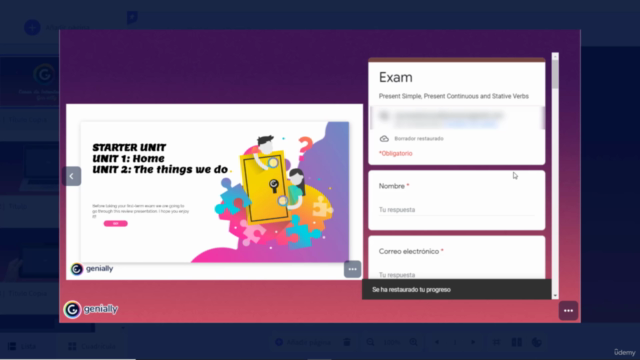The height and width of the screenshot is (360, 640).
Task: Click the form's vertical scrollbar thumb
Action: [x=555, y=74]
